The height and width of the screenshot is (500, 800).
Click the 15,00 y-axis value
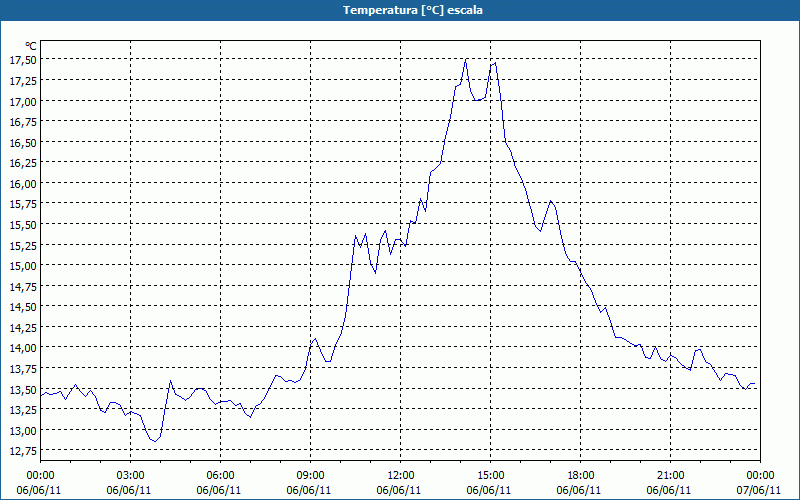coord(23,266)
